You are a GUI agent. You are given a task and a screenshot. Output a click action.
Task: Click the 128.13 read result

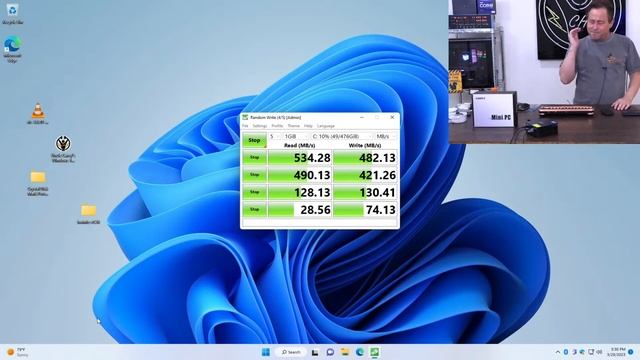[x=300, y=192]
